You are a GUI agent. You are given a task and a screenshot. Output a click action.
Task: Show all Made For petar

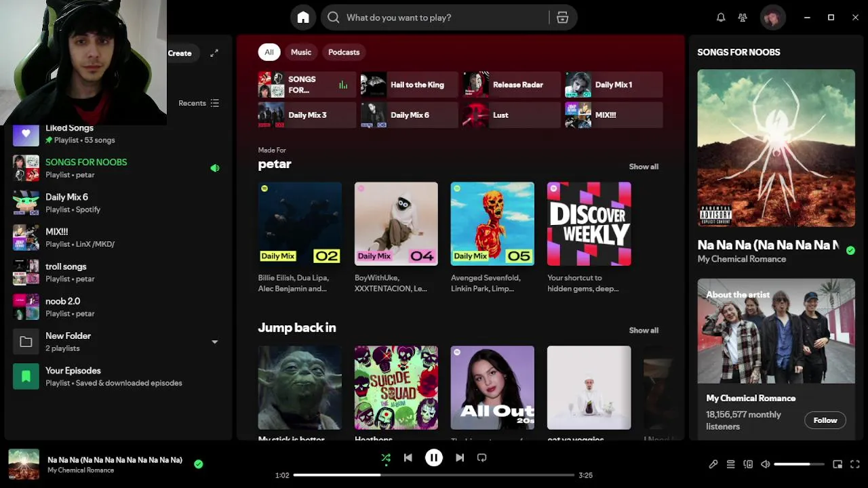pyautogui.click(x=644, y=167)
